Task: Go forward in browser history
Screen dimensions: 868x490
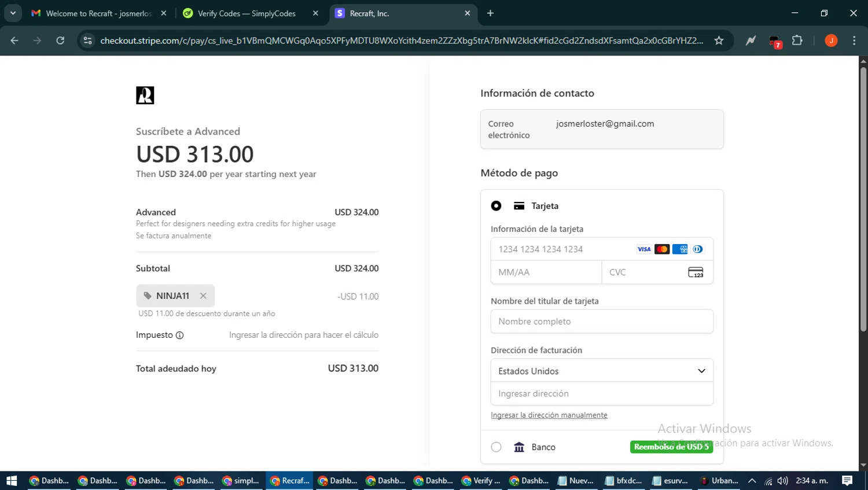Action: [37, 40]
